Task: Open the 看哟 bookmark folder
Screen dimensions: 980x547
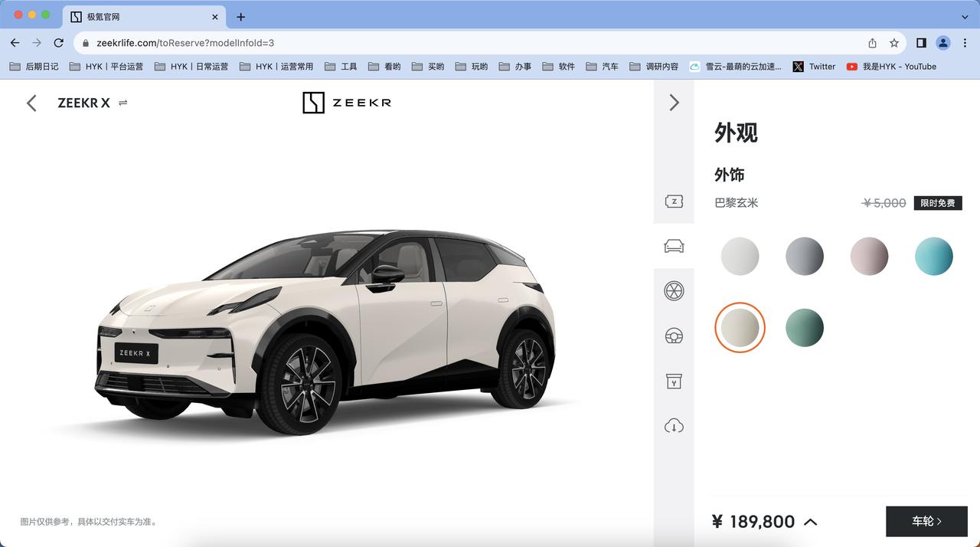Action: tap(384, 67)
